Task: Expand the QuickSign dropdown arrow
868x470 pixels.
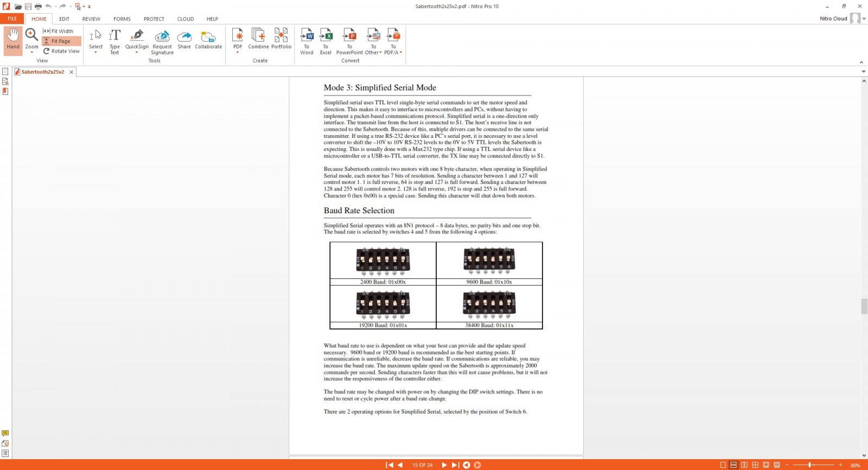Action: [137, 53]
